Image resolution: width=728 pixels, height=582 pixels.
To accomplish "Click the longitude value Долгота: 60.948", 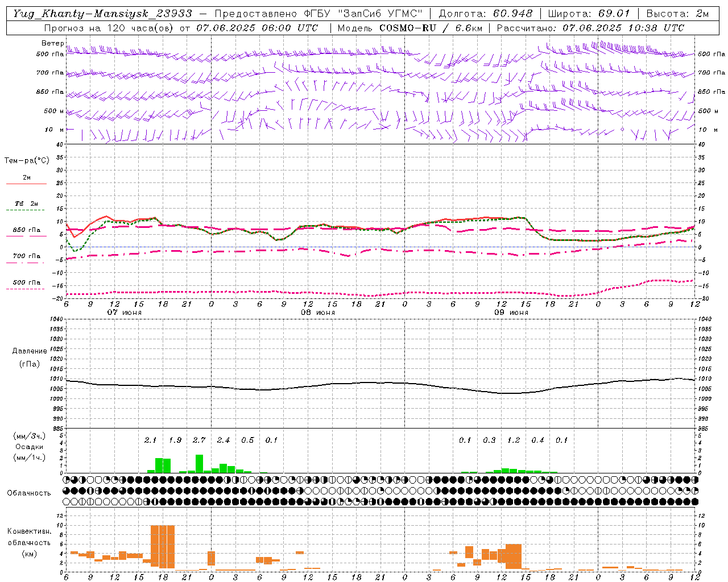I will [x=486, y=14].
